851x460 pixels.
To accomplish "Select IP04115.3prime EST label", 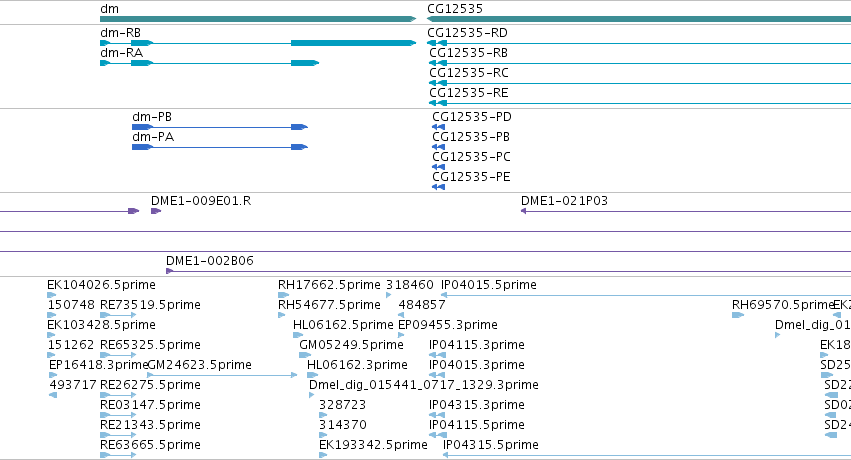I will pos(477,345).
